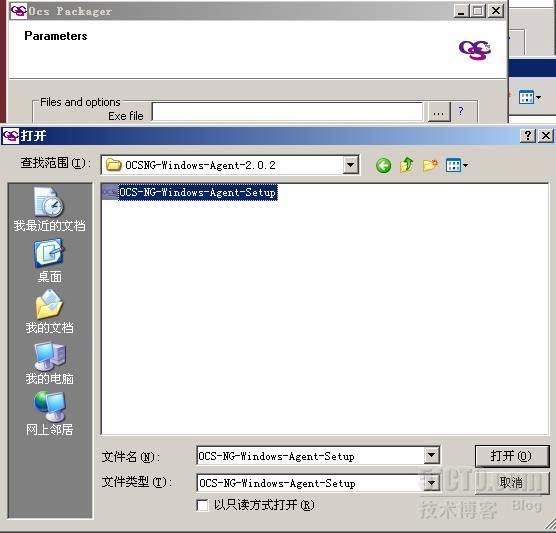Click the 打开(O) button
This screenshot has width=556, height=533.
[512, 456]
